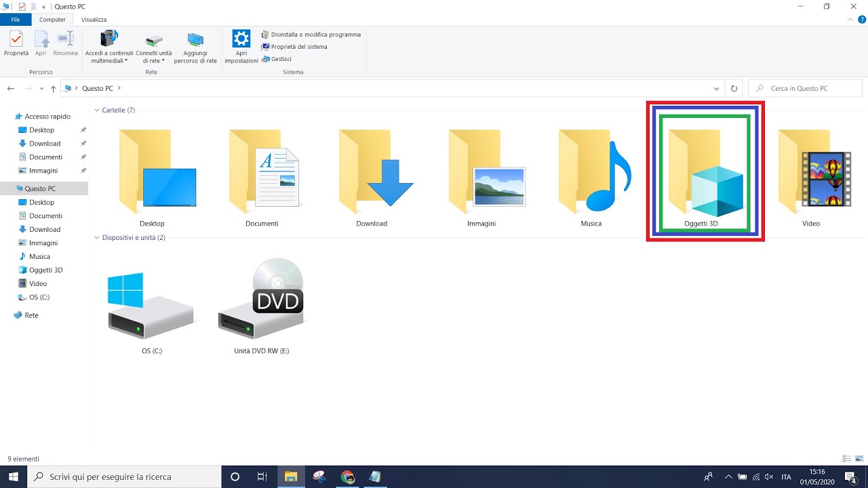Launch Google Chrome from the taskbar

(x=348, y=476)
